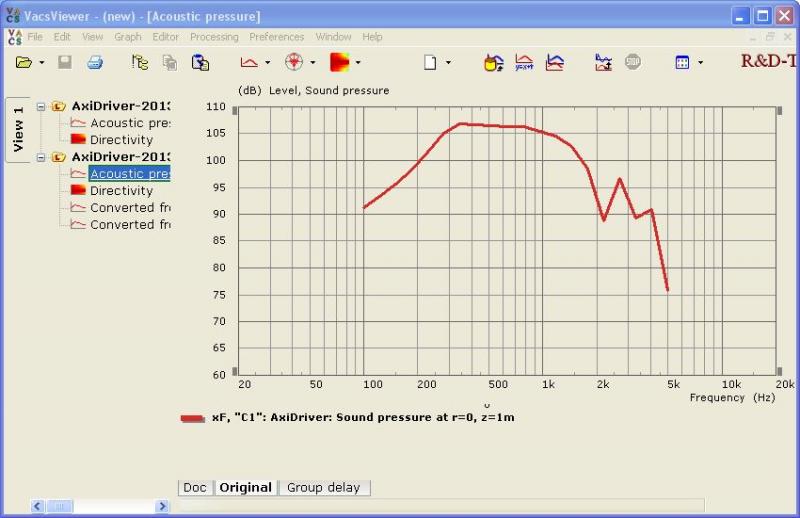The image size is (800, 518).
Task: Open the Preferences menu
Action: [x=277, y=37]
